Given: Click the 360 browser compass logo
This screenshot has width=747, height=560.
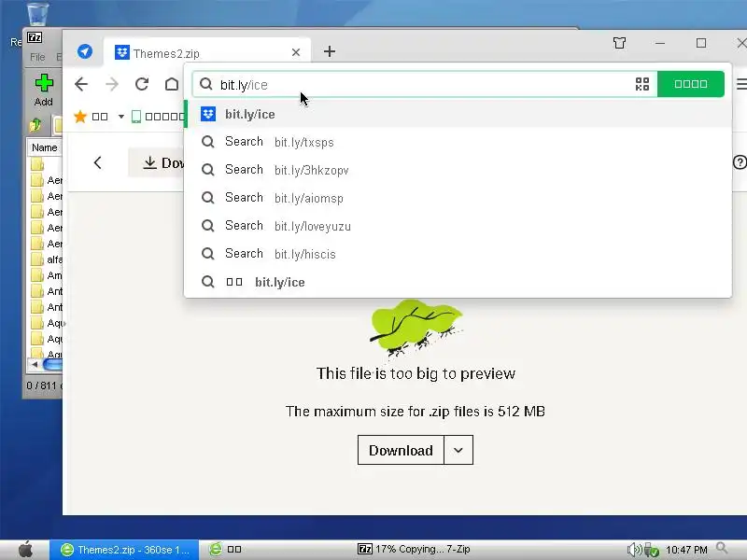Looking at the screenshot, I should click(x=85, y=51).
